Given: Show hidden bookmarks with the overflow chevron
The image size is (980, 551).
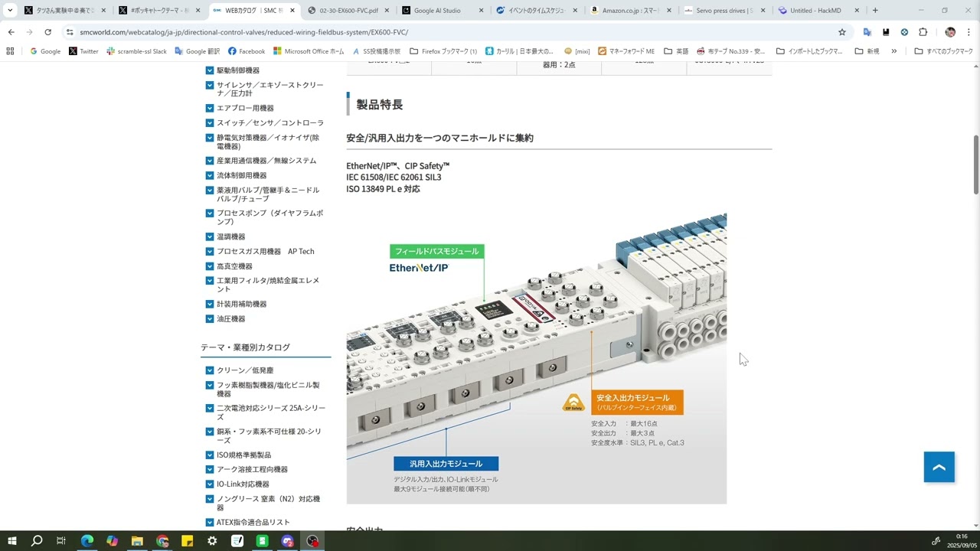Looking at the screenshot, I should 894,51.
